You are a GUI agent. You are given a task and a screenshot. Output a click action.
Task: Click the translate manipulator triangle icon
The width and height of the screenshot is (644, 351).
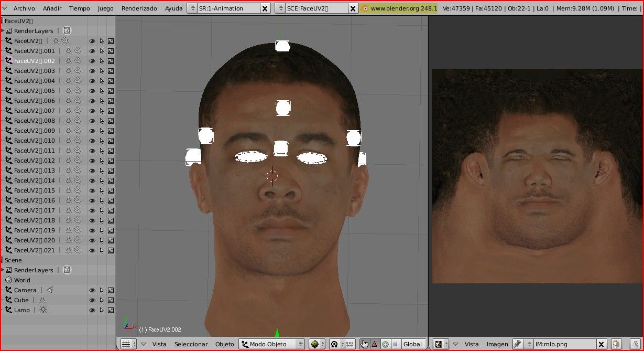375,344
